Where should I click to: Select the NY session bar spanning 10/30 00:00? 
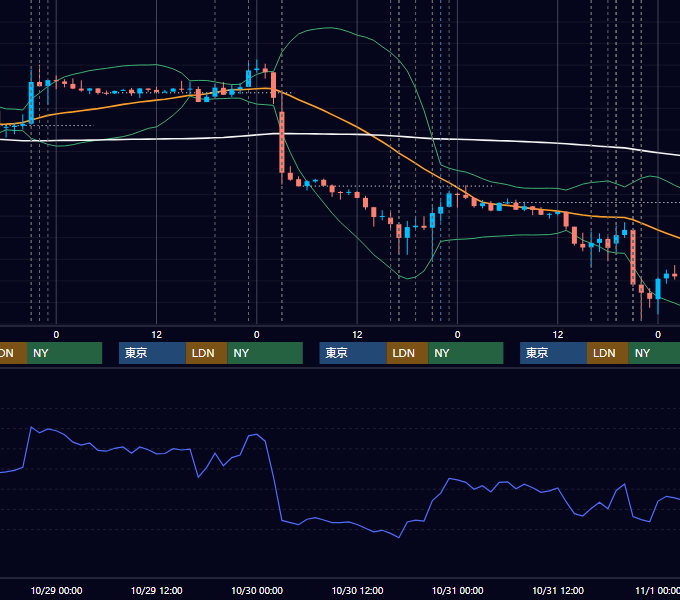[x=265, y=353]
